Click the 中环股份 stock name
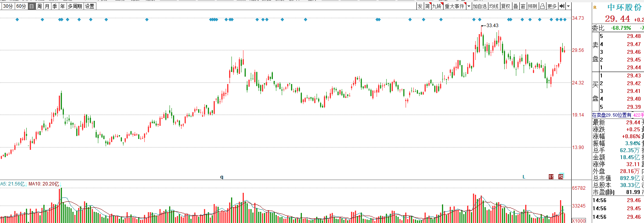Screen dimensions: 644x223 tap(624, 7)
